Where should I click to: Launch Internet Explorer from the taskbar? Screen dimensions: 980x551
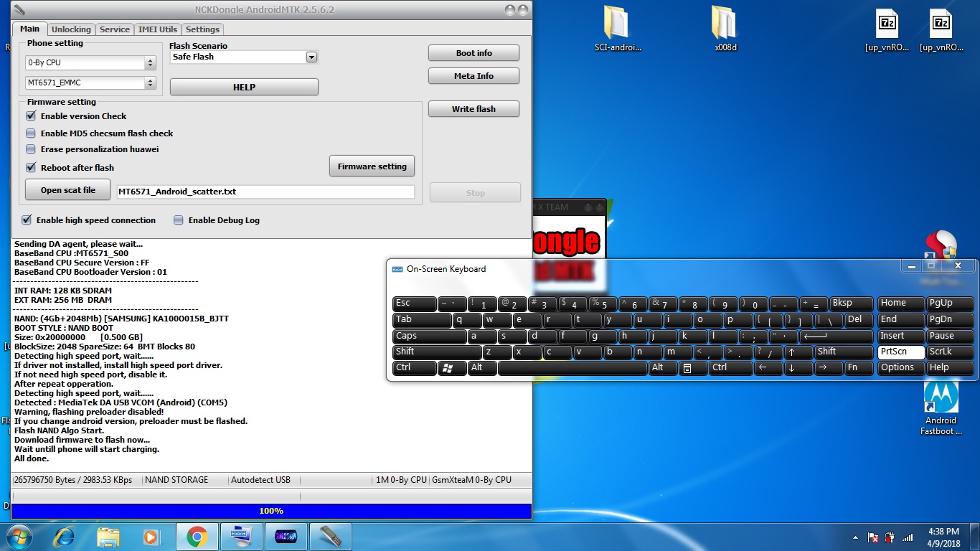[x=65, y=536]
